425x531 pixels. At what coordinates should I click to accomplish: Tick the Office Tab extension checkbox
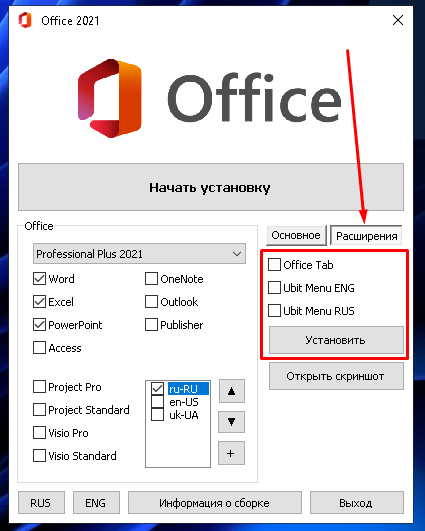click(x=274, y=265)
